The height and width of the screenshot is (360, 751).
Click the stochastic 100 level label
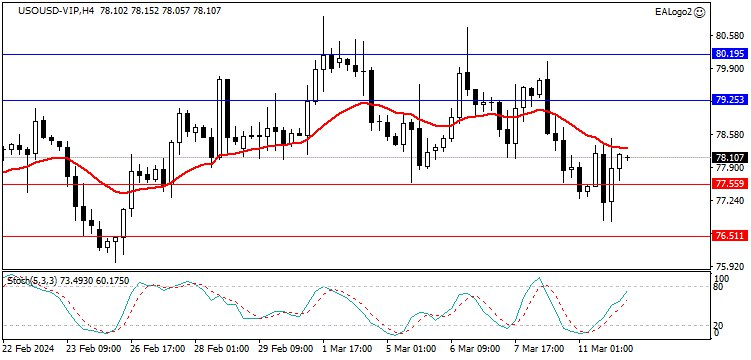pos(721,279)
